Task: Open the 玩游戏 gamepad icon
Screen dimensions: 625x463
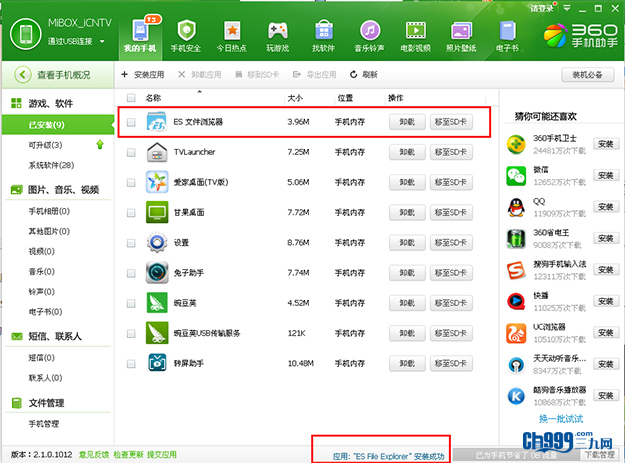Action: point(278,34)
